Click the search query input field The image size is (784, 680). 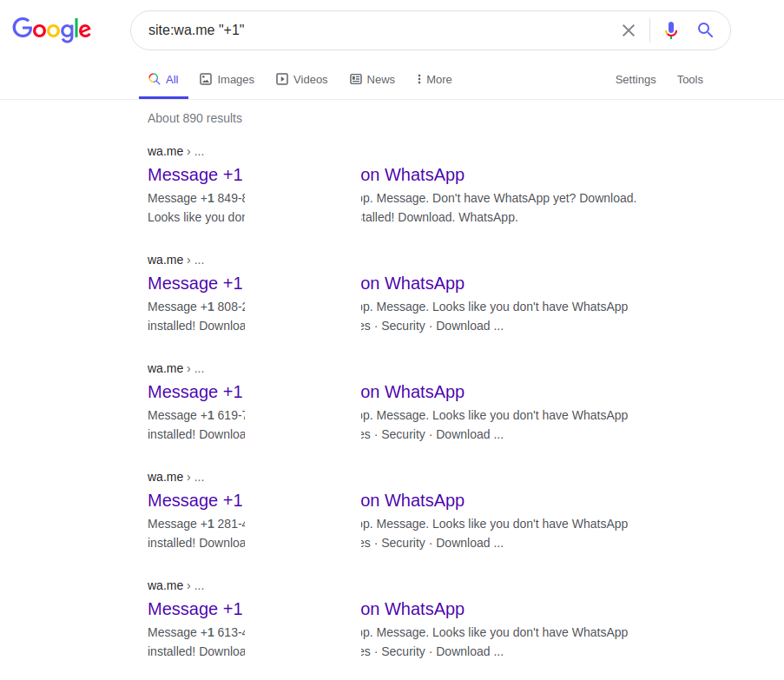(x=373, y=30)
